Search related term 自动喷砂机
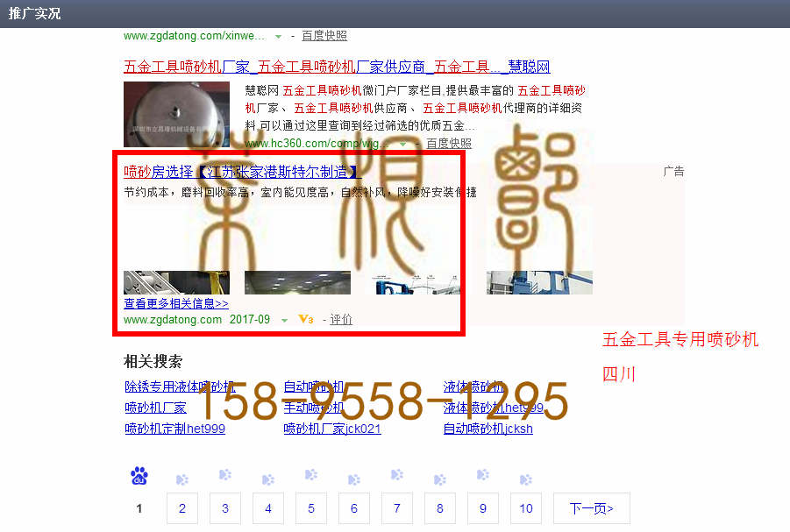This screenshot has height=532, width=790. click(313, 387)
